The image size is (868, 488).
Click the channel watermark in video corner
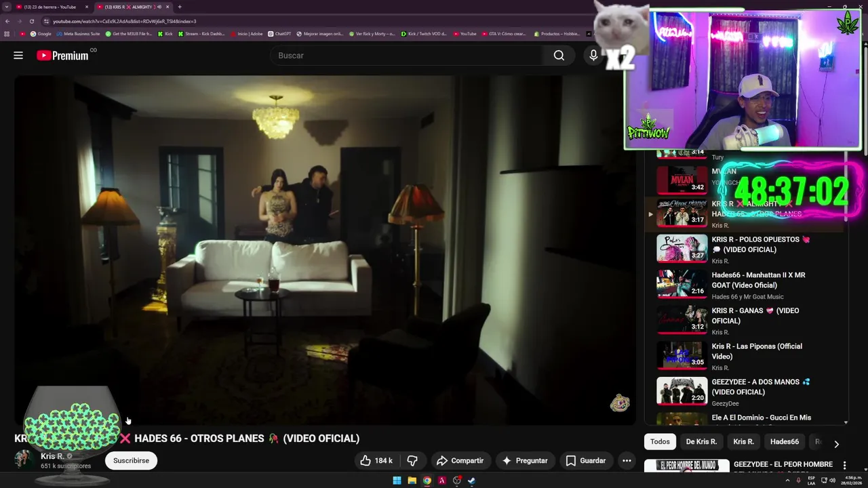click(620, 403)
